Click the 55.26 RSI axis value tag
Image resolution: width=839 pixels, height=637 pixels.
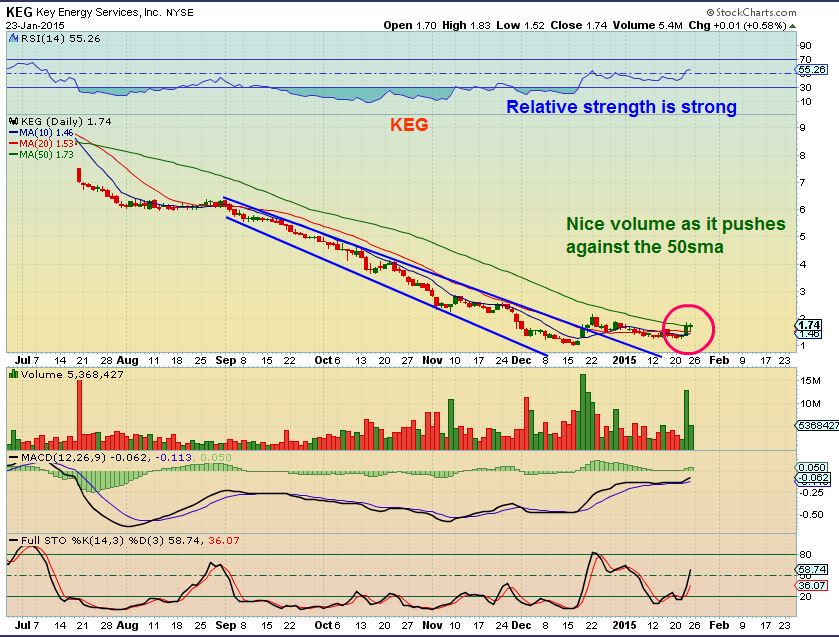(x=812, y=70)
